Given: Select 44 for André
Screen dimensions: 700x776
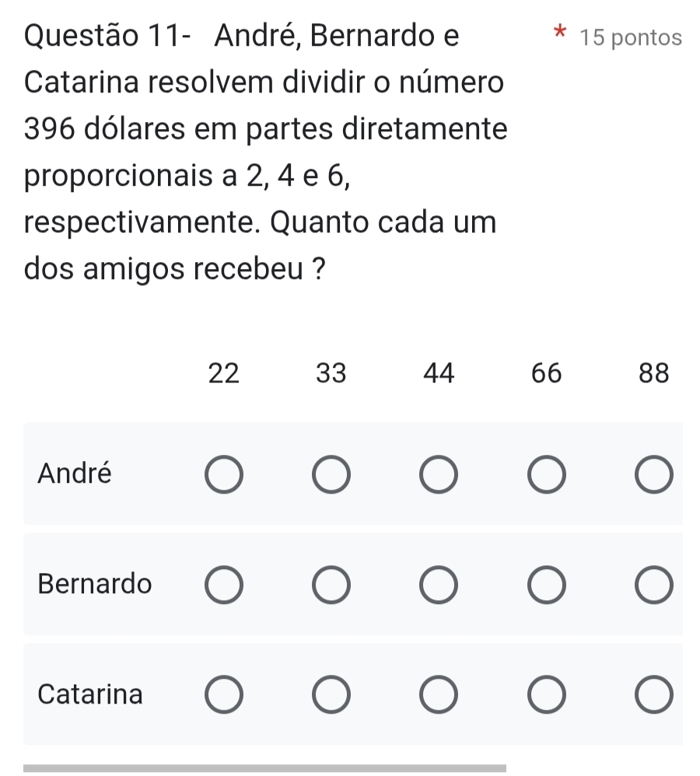Looking at the screenshot, I should tap(438, 476).
